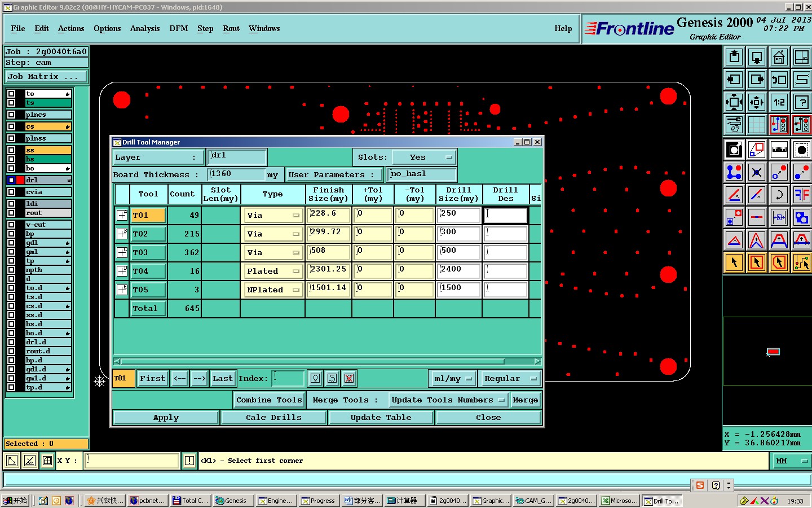Open the NPlated type dropdown for T05
This screenshot has height=508, width=812.
[273, 290]
